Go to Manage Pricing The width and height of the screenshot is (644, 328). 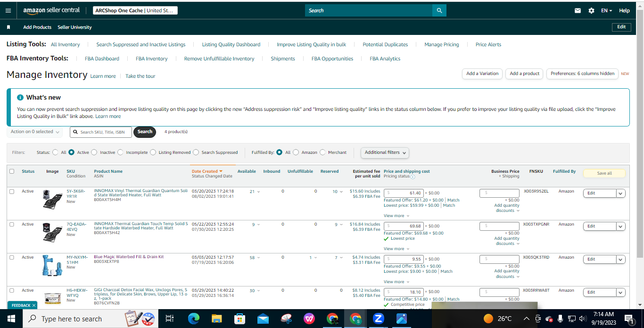click(441, 44)
